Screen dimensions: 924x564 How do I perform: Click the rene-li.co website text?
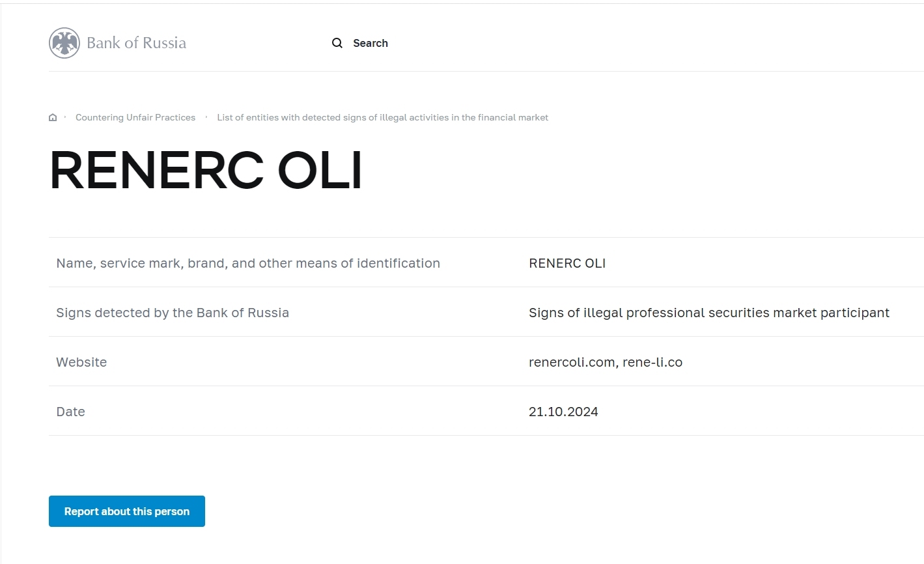652,362
